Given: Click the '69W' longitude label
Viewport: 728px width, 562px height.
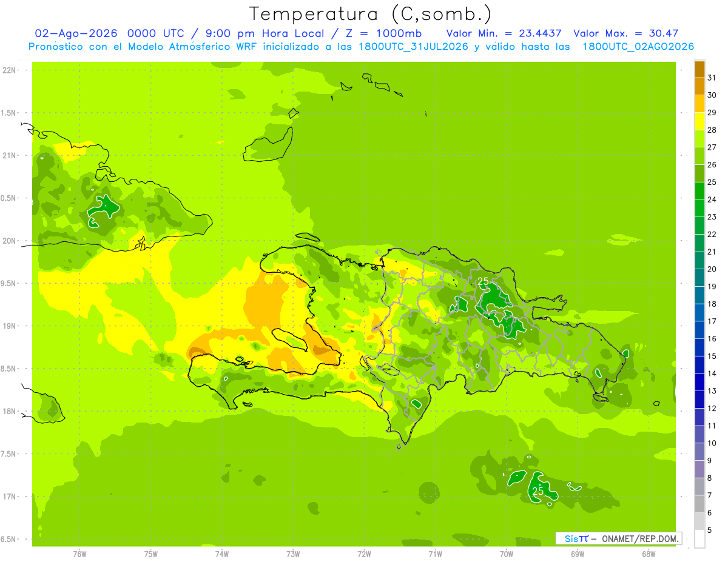Looking at the screenshot, I should coord(577,554).
